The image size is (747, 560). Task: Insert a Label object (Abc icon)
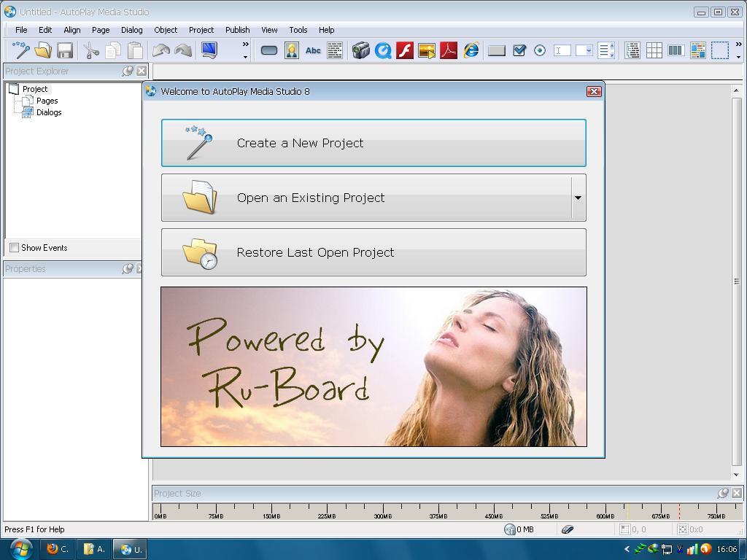[313, 50]
